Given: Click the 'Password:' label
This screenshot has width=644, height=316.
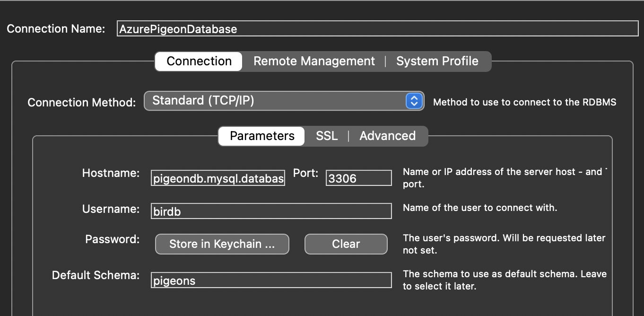Looking at the screenshot, I should [x=113, y=239].
